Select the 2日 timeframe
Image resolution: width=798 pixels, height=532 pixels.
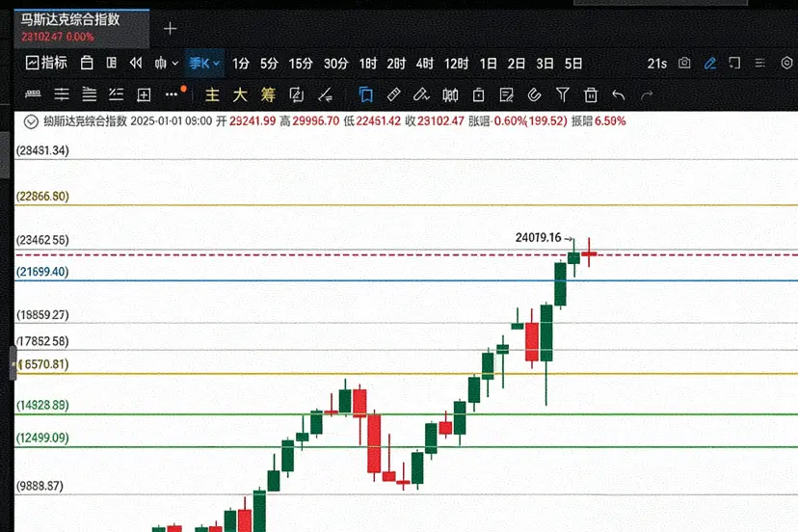point(516,64)
